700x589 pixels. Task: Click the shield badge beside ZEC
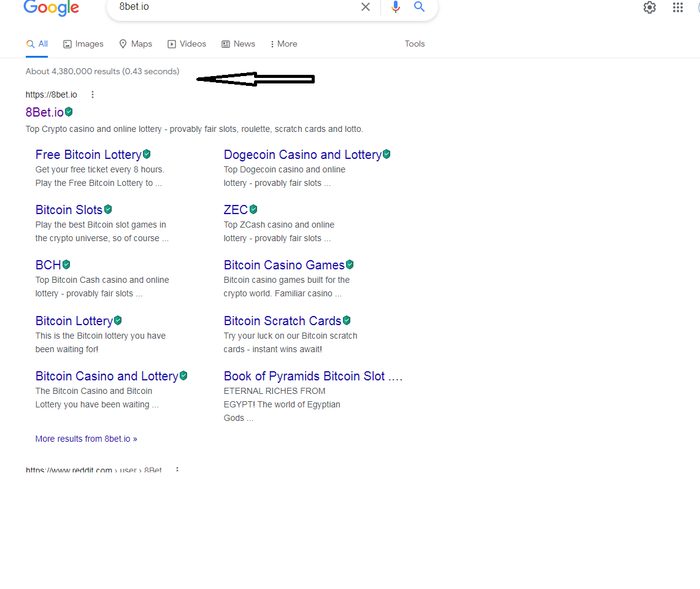[x=253, y=209]
